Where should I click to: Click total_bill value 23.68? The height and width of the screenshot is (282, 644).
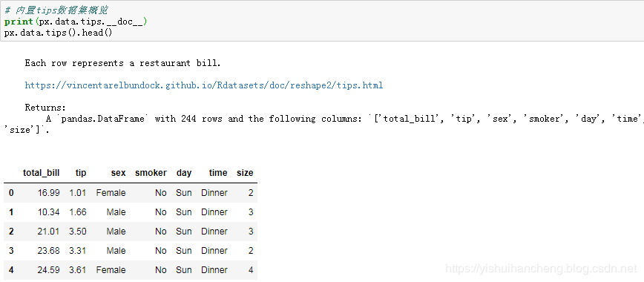pos(48,251)
